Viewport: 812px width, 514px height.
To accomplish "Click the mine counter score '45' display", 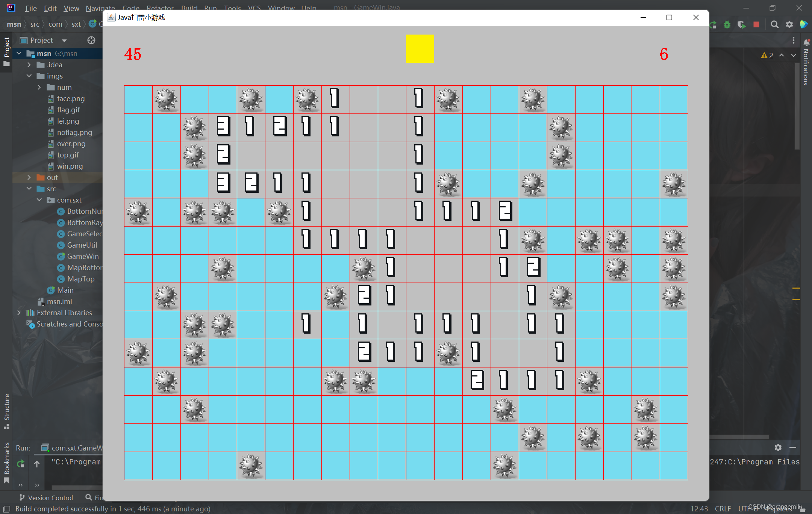I will pos(133,54).
